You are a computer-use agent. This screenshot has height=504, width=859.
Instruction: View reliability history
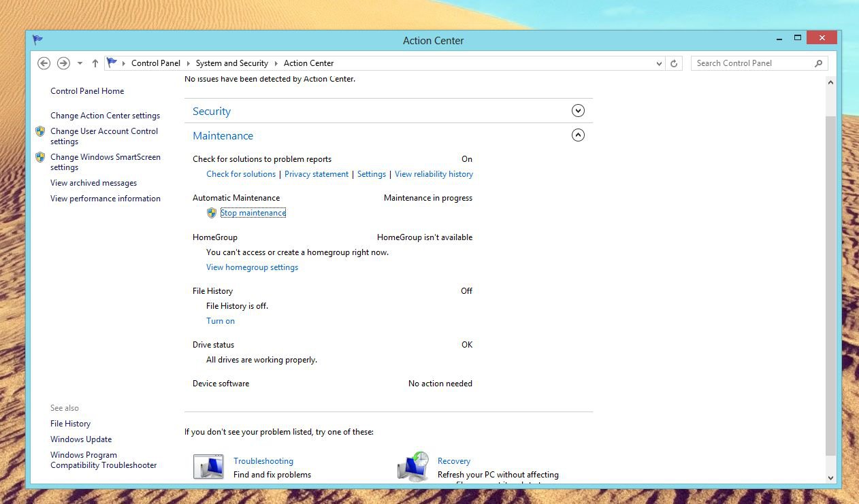[x=434, y=174]
